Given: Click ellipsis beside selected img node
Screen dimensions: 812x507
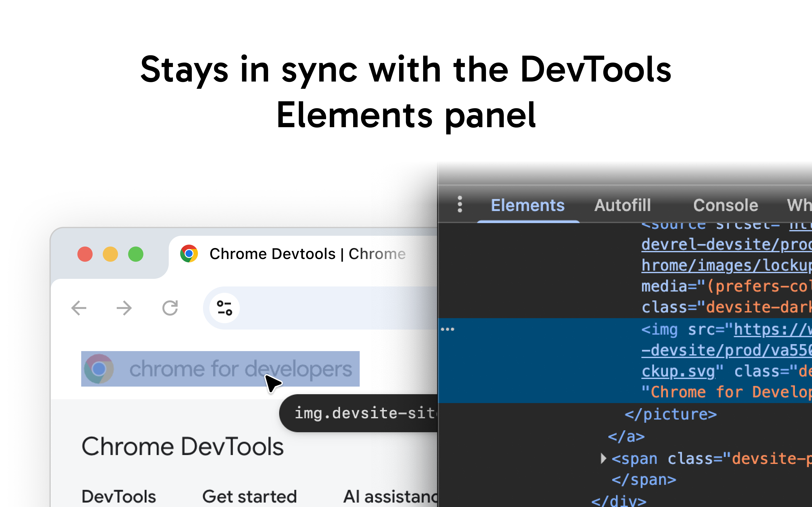Looking at the screenshot, I should [448, 329].
